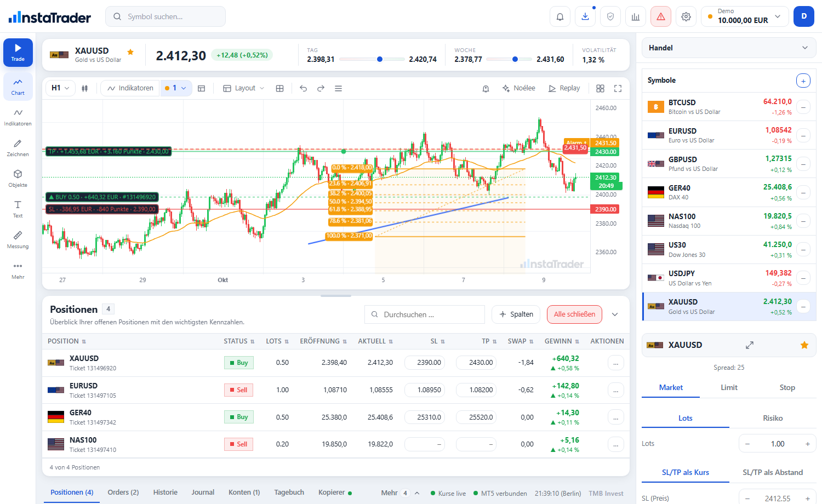The width and height of the screenshot is (822, 504).
Task: Focus the Symbol suchen search field
Action: click(165, 16)
